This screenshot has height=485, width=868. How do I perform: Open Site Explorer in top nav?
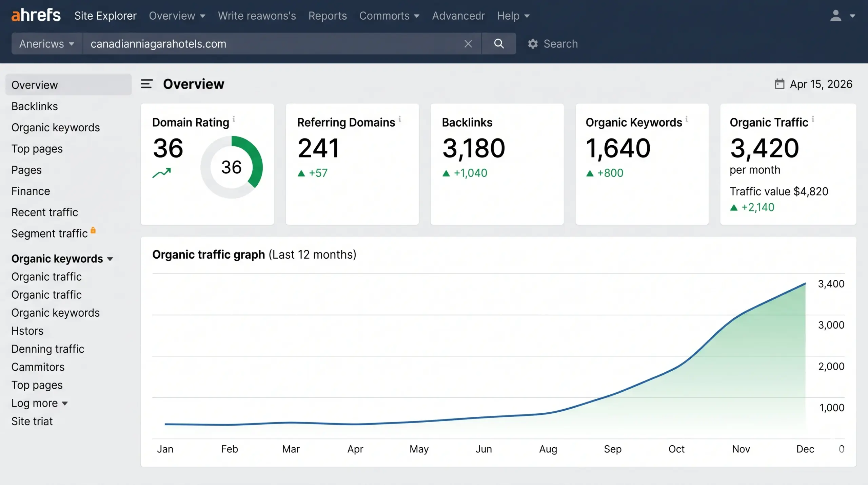[x=105, y=16]
